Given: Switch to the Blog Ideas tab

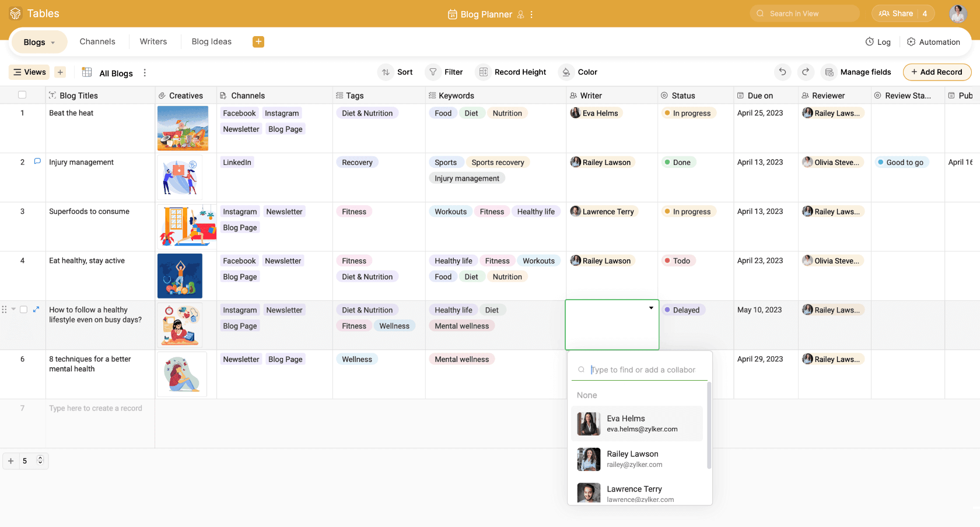Looking at the screenshot, I should [211, 41].
